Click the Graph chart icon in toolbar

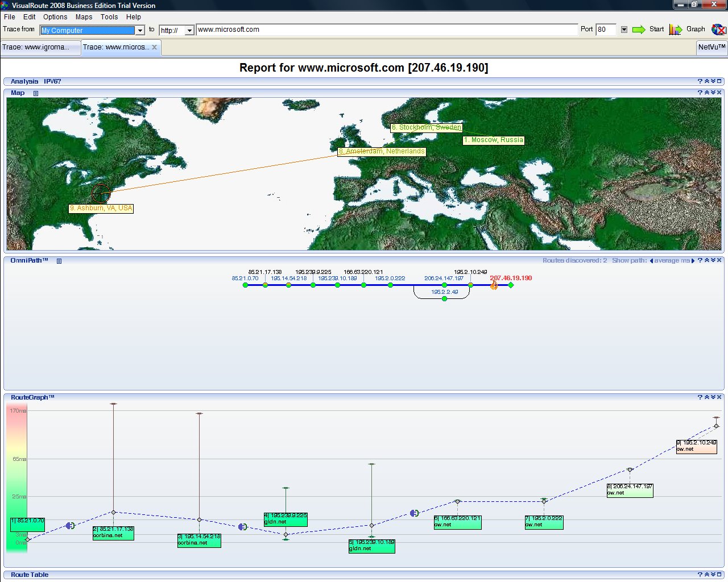675,30
